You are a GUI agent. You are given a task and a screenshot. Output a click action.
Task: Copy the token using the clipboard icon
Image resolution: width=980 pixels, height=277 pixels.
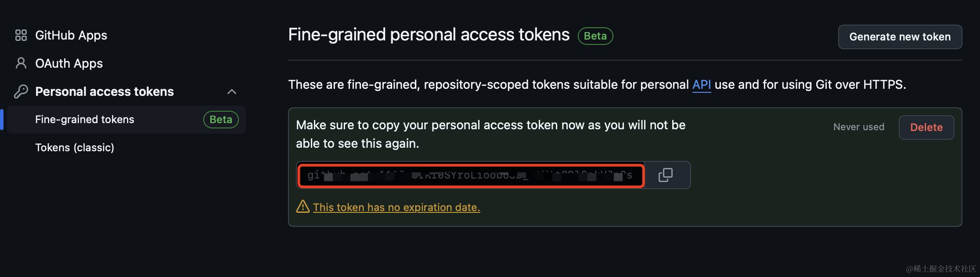click(x=666, y=175)
